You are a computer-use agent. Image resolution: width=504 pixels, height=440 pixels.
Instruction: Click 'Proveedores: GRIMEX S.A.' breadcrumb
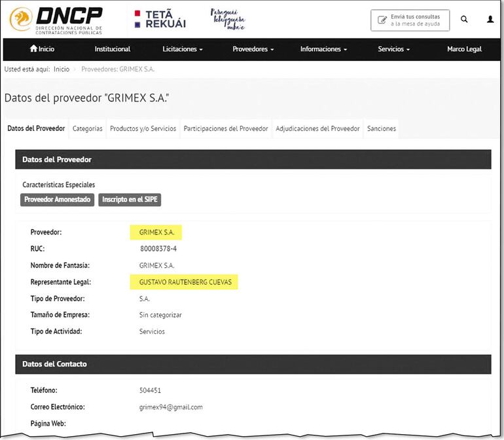118,69
